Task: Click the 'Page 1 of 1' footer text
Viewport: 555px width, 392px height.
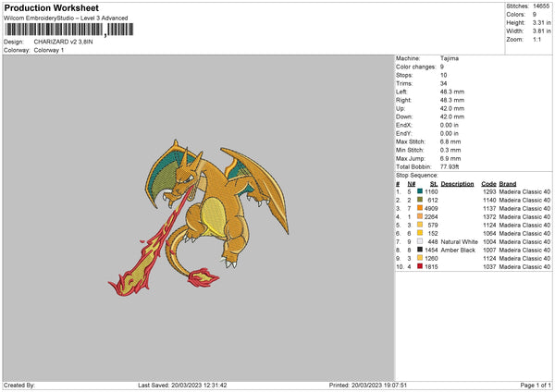Action: tap(536, 386)
